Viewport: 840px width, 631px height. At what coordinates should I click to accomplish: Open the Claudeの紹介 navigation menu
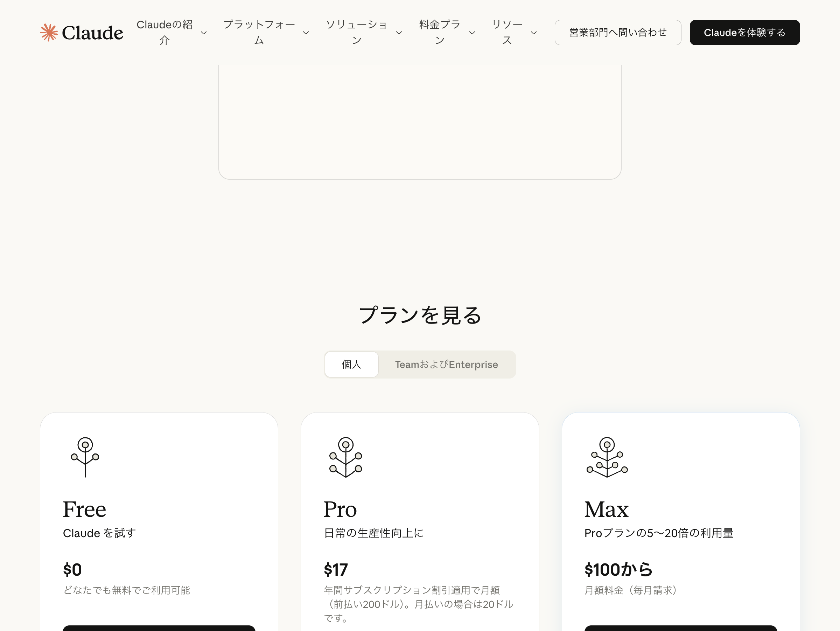164,32
